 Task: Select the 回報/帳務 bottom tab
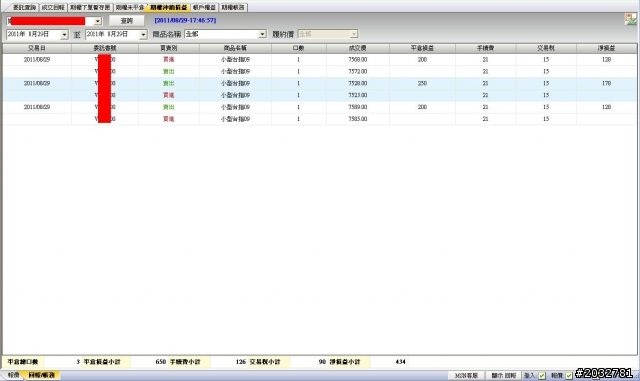(41, 375)
